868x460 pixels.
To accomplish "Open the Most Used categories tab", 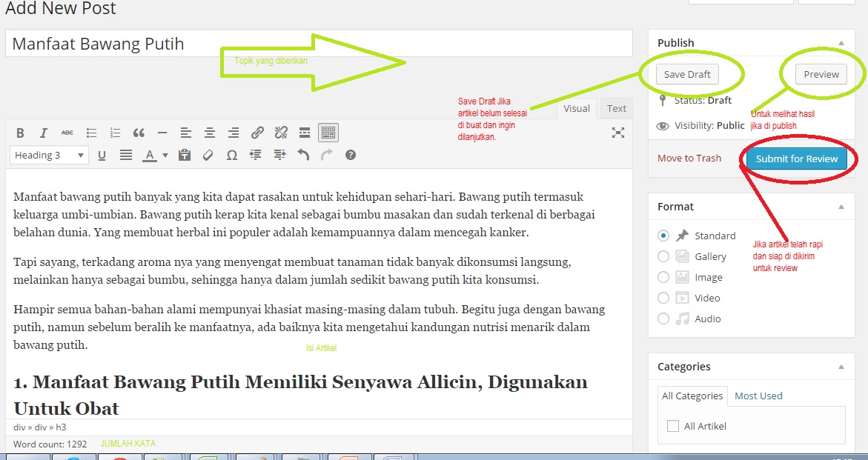I will [x=758, y=396].
